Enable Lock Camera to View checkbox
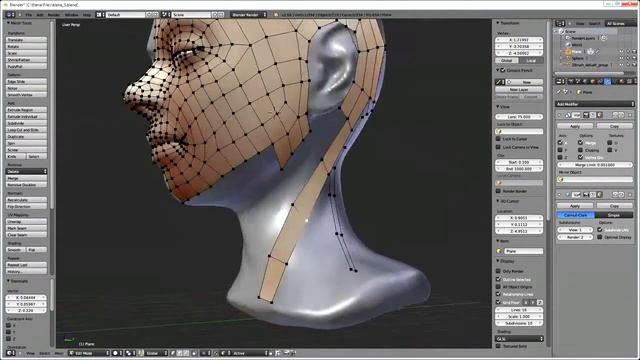This screenshot has width=640, height=360. point(498,147)
